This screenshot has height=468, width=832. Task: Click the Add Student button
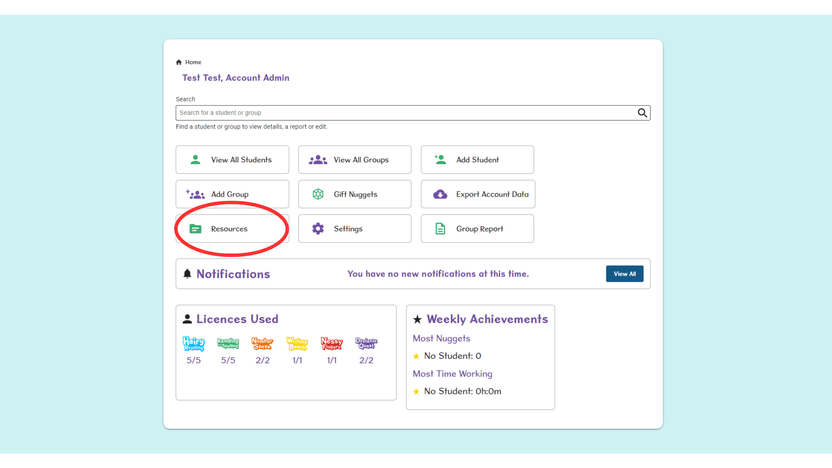tap(478, 160)
